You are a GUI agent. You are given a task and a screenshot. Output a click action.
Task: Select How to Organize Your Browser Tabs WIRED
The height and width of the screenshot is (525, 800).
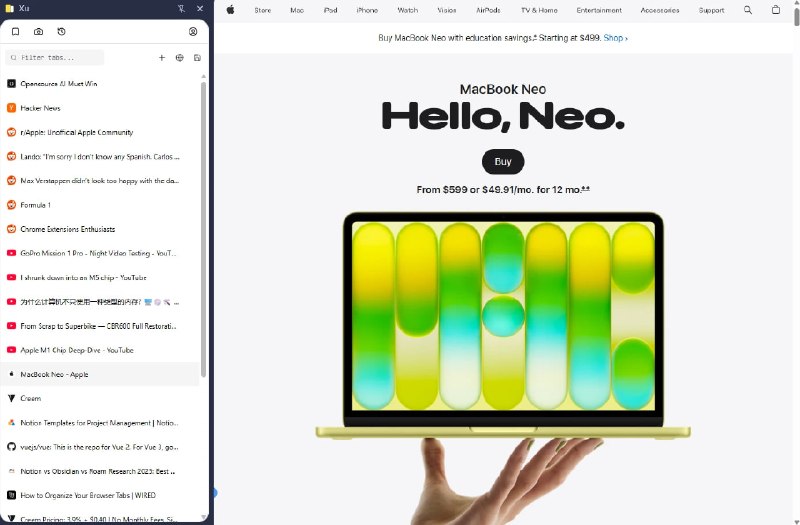(x=100, y=495)
